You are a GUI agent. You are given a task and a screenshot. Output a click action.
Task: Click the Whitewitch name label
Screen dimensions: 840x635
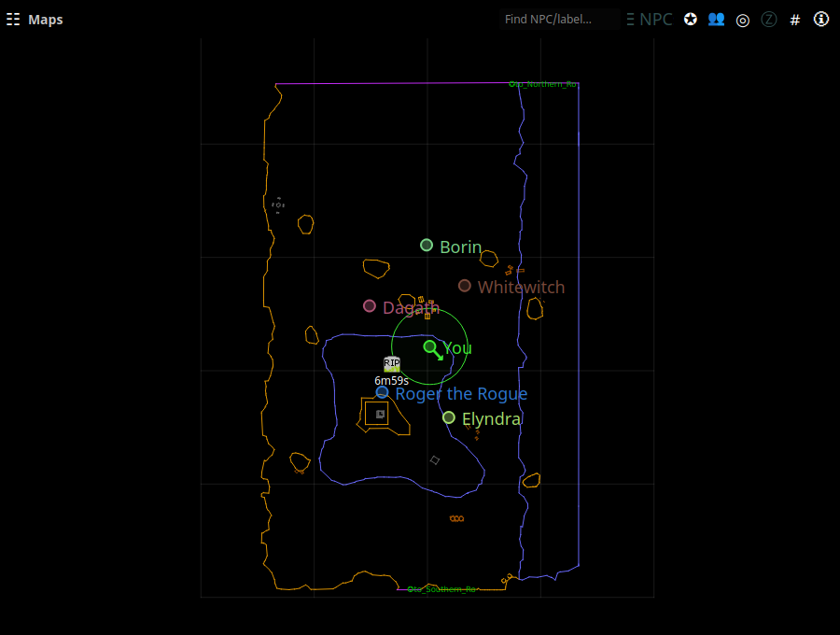[521, 288]
